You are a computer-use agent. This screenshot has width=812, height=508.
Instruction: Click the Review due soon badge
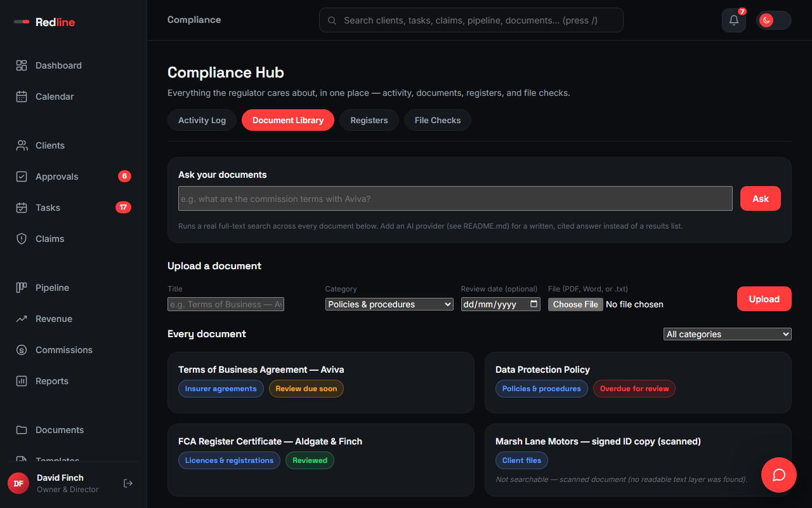click(x=306, y=389)
